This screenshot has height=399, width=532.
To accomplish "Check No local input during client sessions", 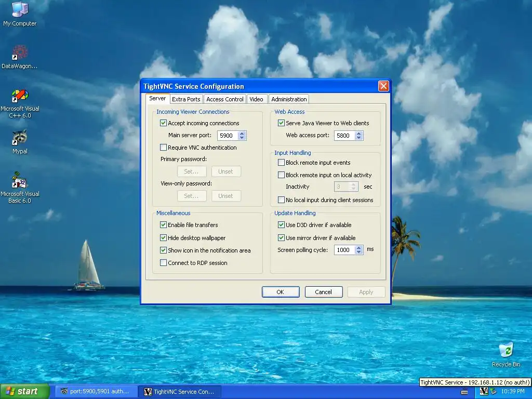I will pos(281,200).
